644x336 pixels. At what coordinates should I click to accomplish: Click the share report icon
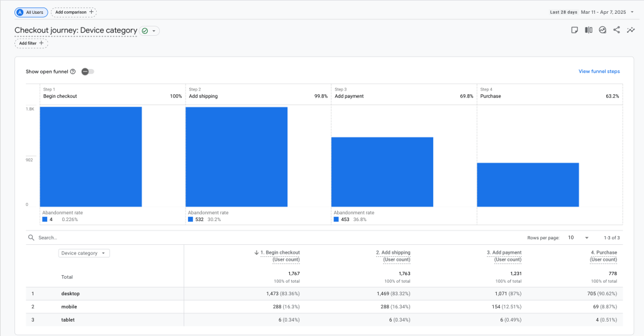[616, 30]
